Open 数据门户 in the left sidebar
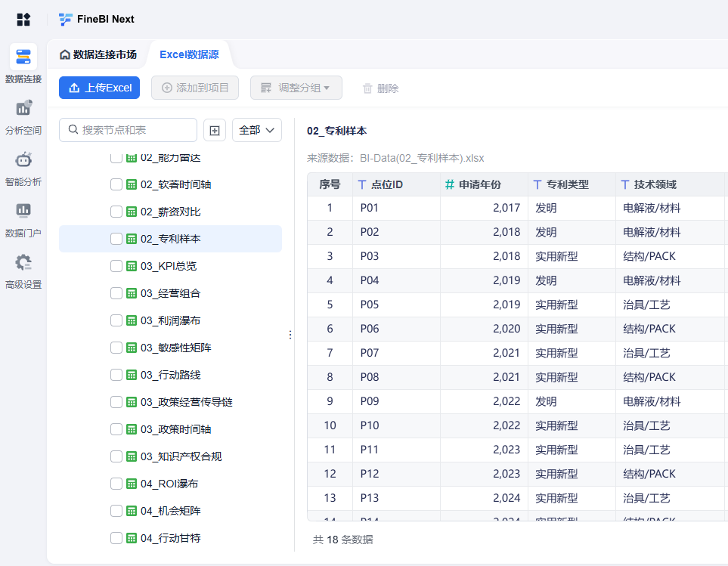The image size is (728, 566). point(23,220)
